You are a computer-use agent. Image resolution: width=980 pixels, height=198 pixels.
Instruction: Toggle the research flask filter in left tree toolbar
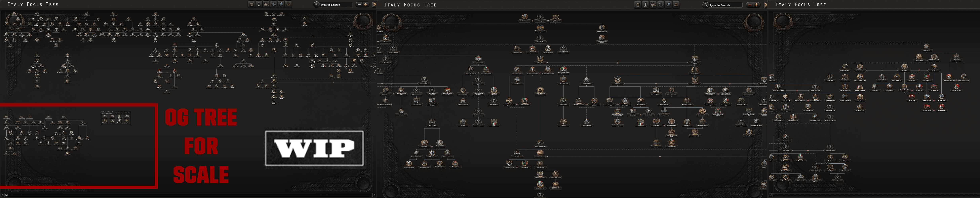point(259,4)
